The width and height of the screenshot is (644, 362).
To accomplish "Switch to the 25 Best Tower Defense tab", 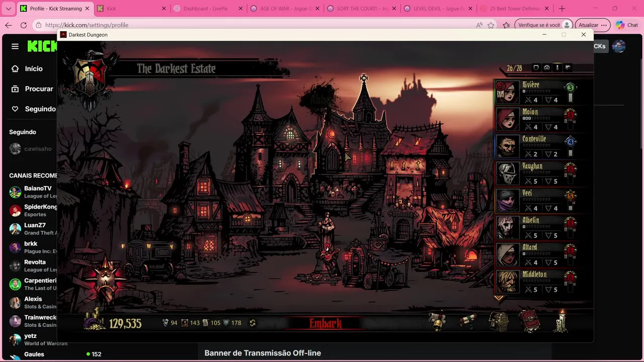I will [x=515, y=9].
